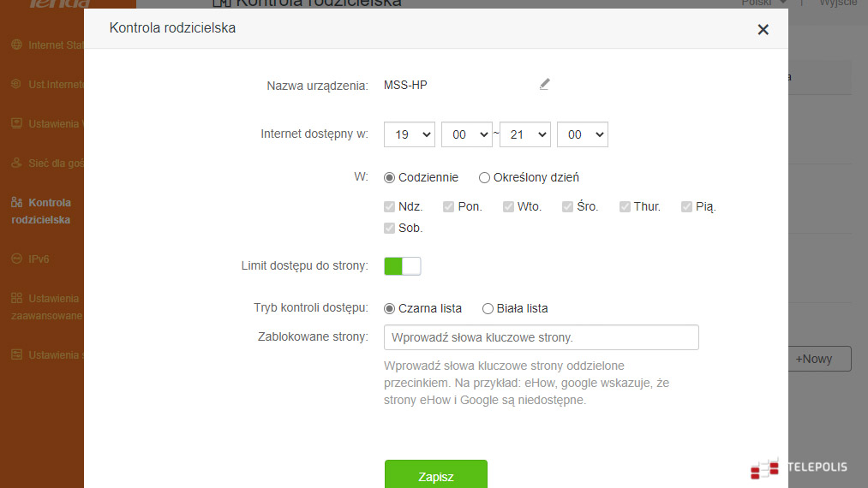Select Czarna lista access mode

tap(389, 309)
